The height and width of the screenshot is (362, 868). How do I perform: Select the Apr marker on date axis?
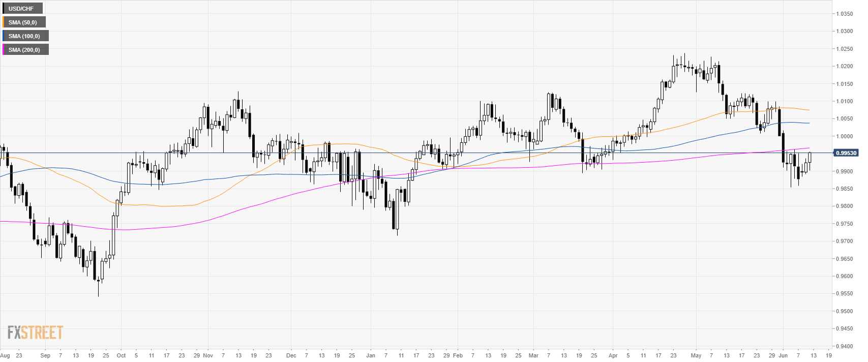click(x=613, y=355)
